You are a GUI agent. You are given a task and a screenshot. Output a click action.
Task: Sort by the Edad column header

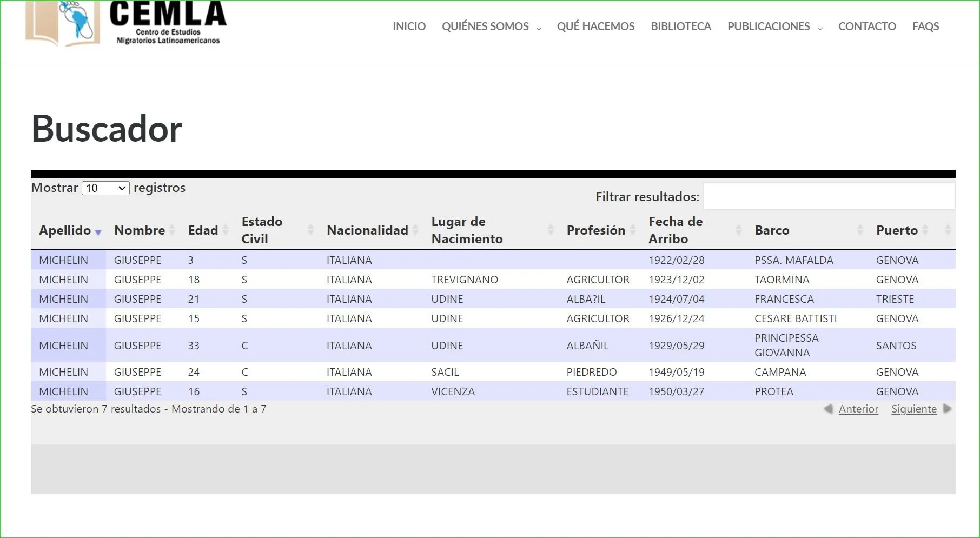click(203, 230)
